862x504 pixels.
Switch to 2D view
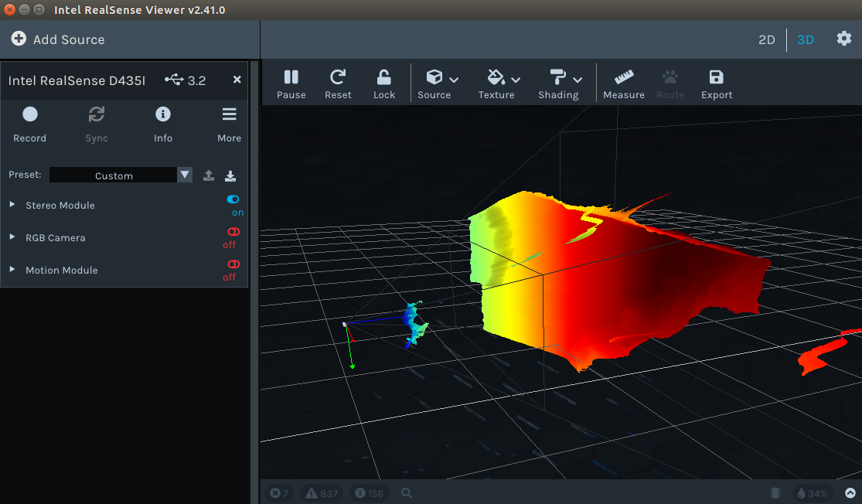tap(766, 39)
